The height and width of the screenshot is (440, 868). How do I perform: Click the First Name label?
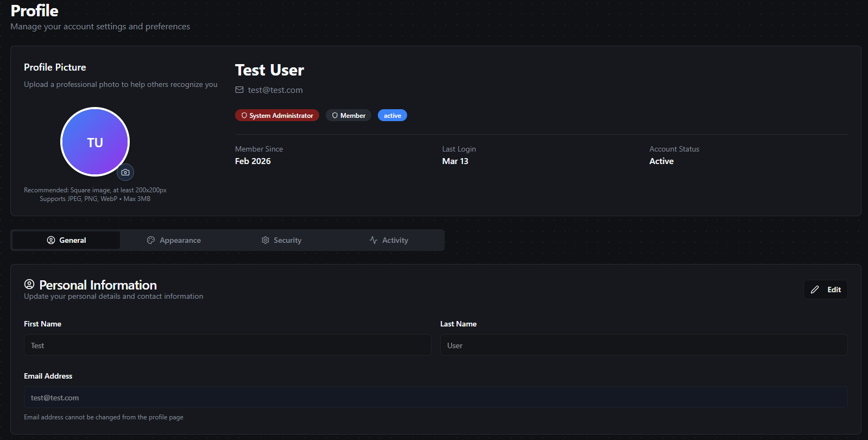point(42,324)
